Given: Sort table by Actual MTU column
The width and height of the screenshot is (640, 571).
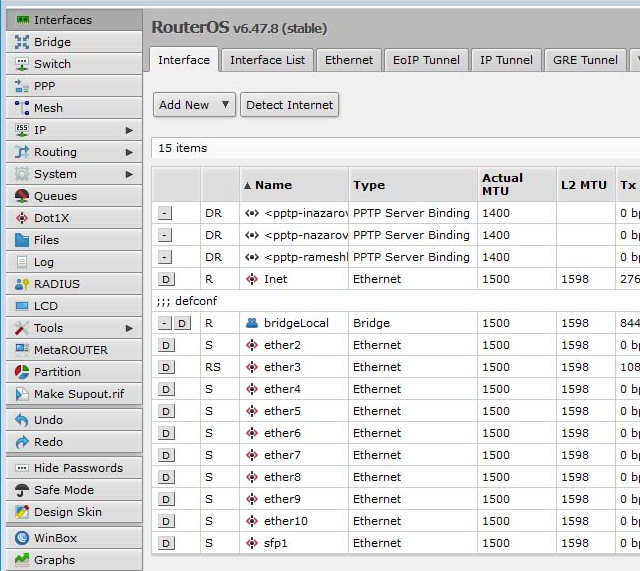Looking at the screenshot, I should (517, 185).
